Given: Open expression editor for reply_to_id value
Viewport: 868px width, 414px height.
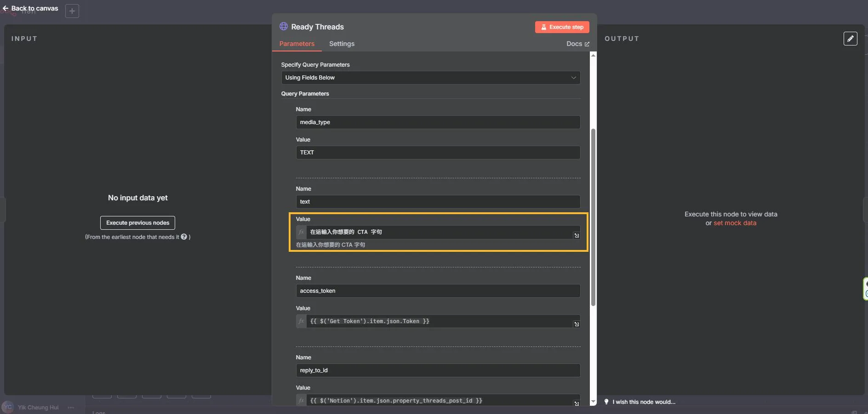Looking at the screenshot, I should tap(576, 403).
